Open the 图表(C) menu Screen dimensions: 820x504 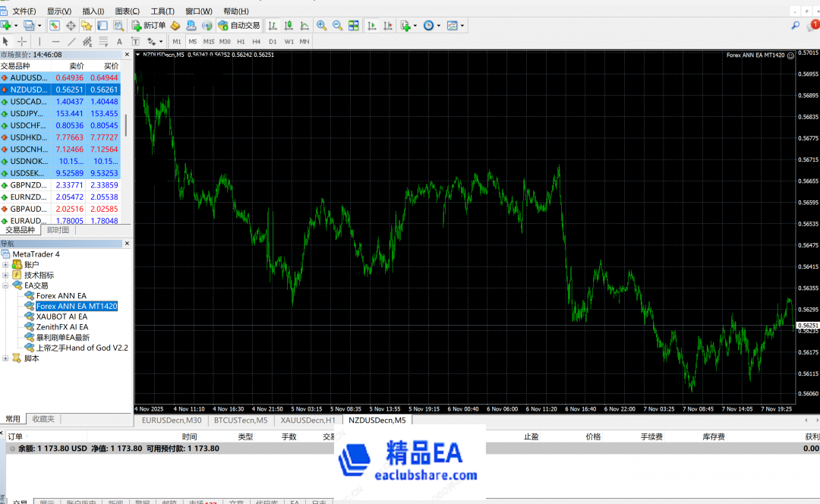pos(127,11)
